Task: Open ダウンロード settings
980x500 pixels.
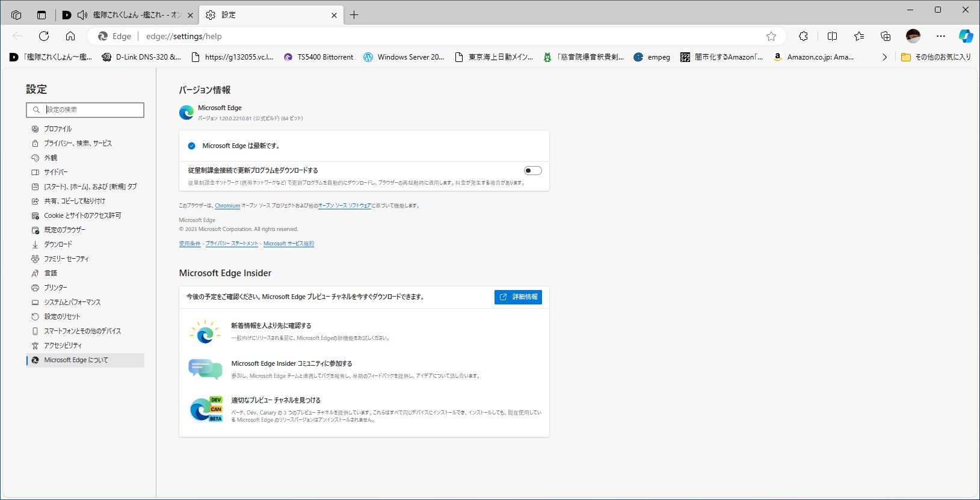Action: 85,244
